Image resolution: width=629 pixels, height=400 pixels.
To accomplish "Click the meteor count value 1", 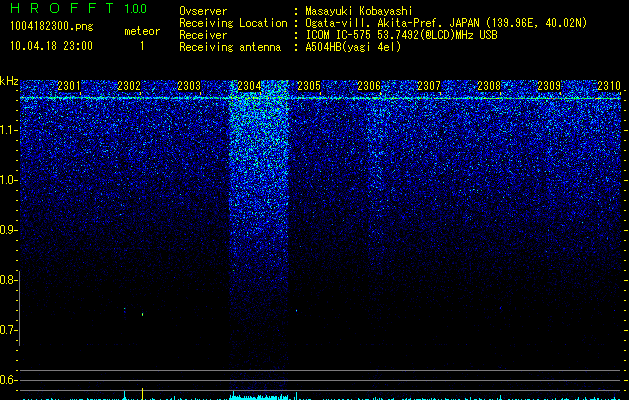I will coord(142,46).
